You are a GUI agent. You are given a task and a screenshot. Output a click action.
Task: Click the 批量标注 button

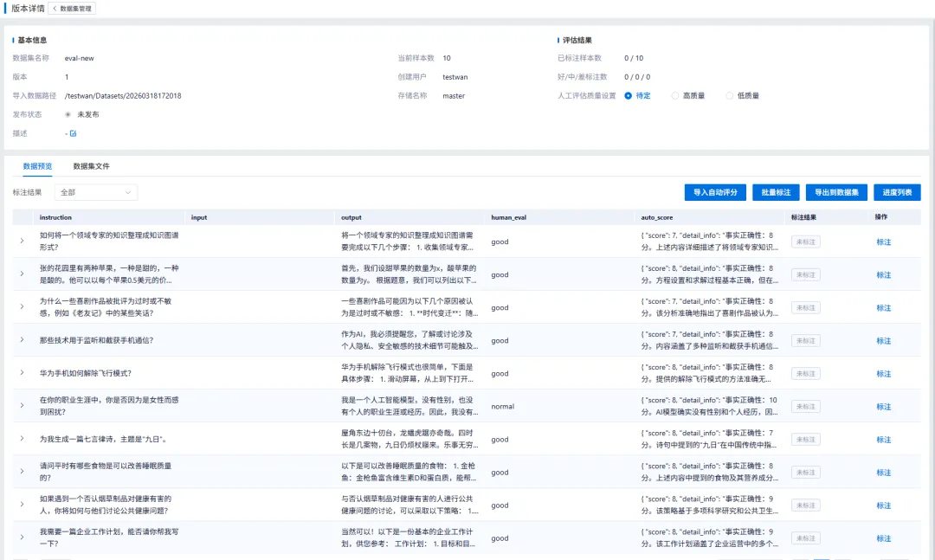tap(776, 192)
